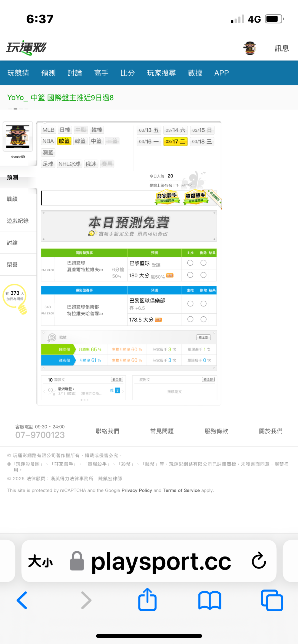Open 大小 text size menu

coord(40,561)
